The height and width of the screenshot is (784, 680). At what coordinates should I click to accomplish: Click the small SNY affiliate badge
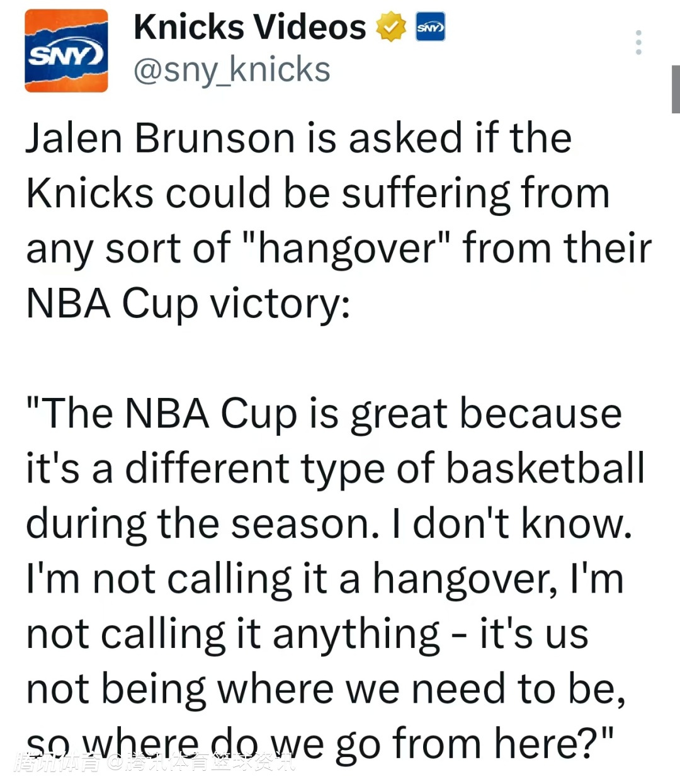pos(431,27)
